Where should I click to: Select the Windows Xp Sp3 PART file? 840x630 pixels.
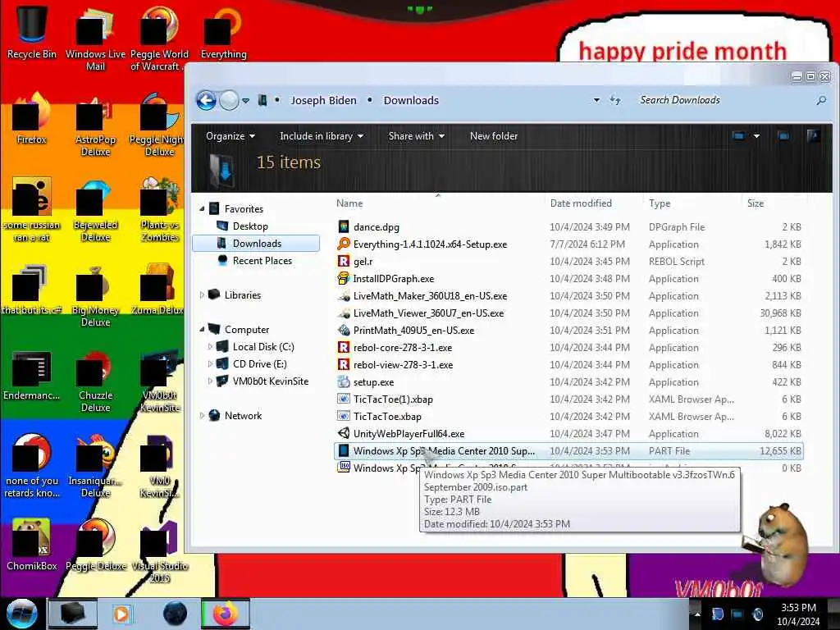568,451
